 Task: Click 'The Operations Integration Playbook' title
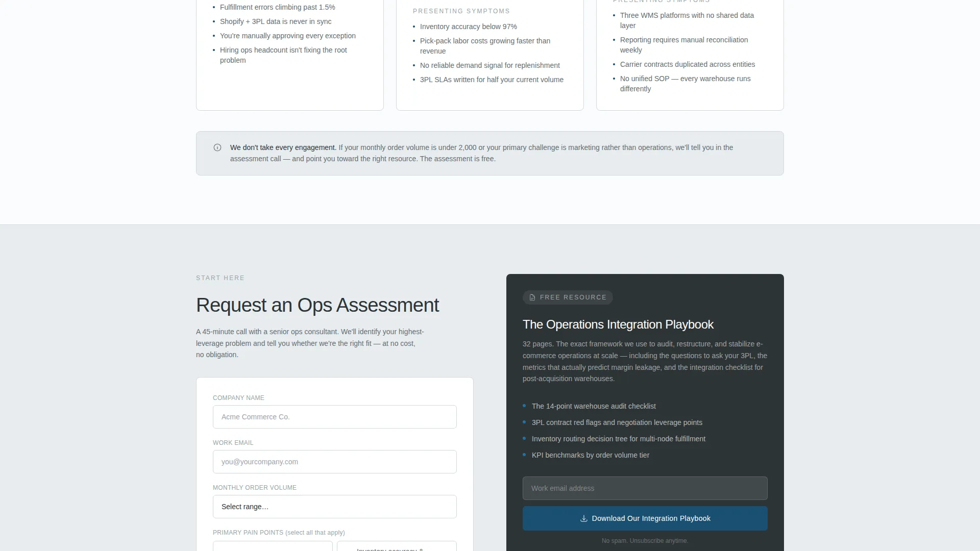point(618,324)
